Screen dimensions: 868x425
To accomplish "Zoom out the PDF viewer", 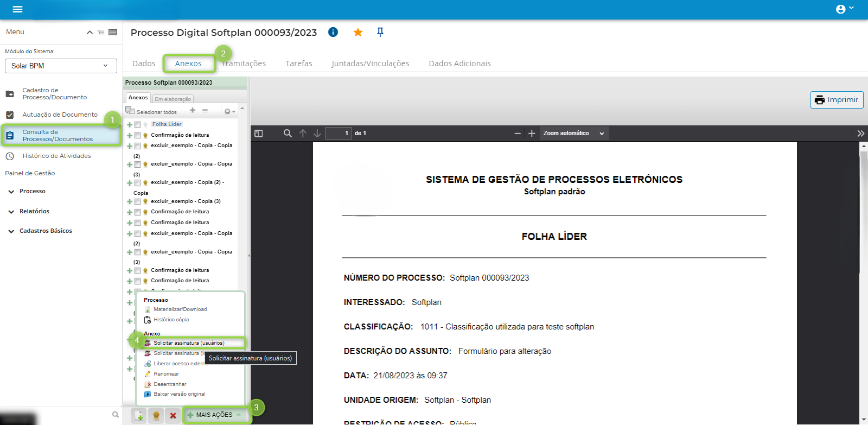I will [518, 134].
